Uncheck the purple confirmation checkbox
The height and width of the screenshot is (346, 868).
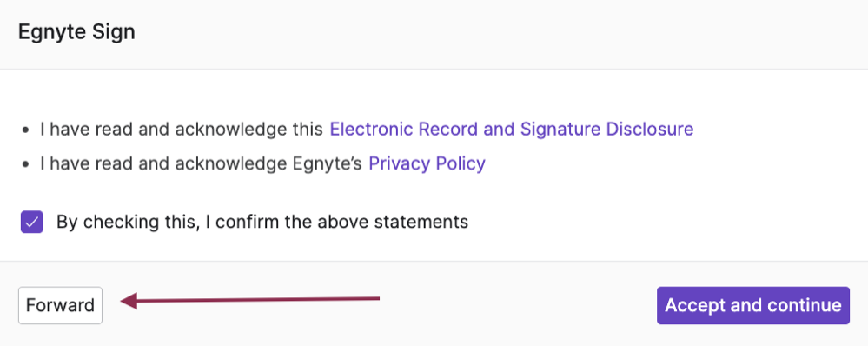click(x=31, y=222)
